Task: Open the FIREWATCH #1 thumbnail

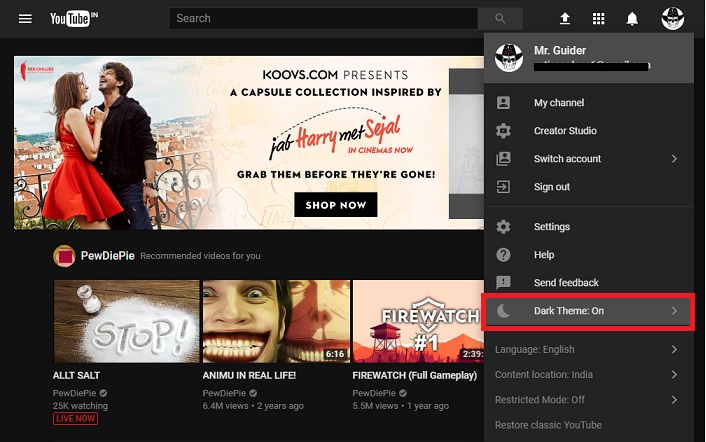Action: click(418, 321)
